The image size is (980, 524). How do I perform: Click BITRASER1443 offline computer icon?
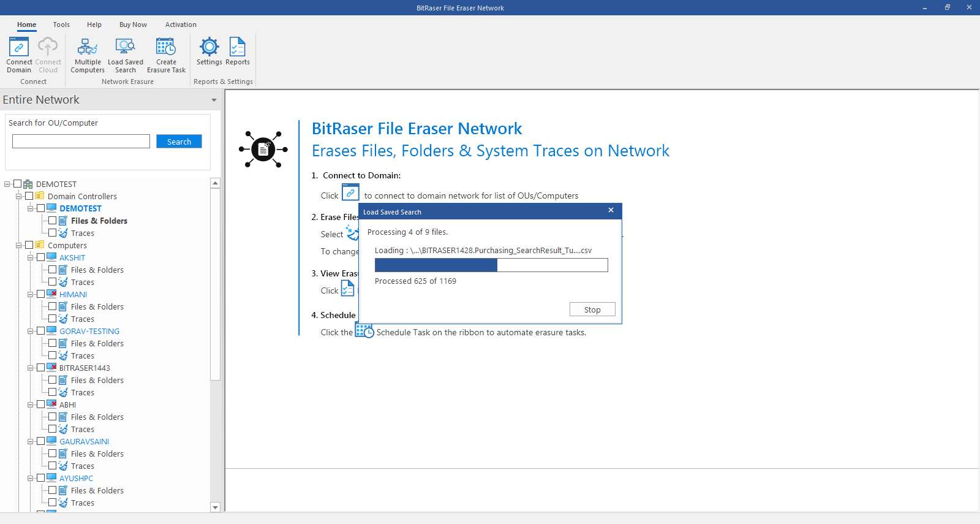(52, 368)
